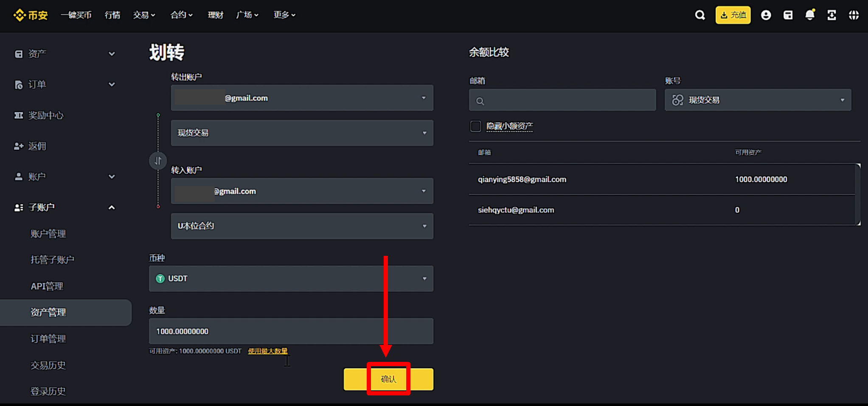Open the U本位合约 account type dropdown
The height and width of the screenshot is (406, 868).
pos(302,226)
